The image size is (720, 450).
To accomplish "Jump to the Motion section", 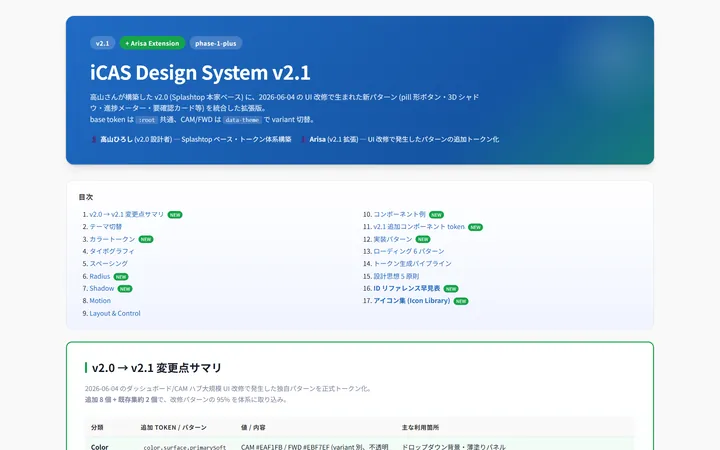I will click(x=100, y=301).
